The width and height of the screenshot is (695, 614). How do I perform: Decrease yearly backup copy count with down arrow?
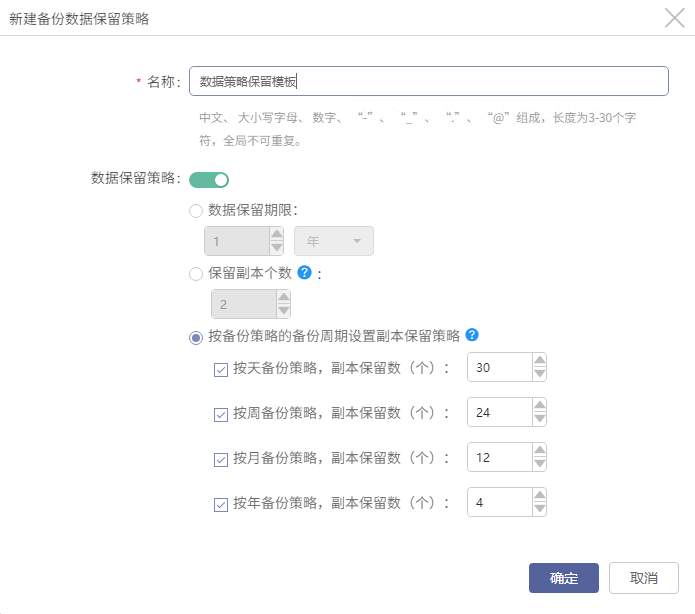(x=539, y=509)
